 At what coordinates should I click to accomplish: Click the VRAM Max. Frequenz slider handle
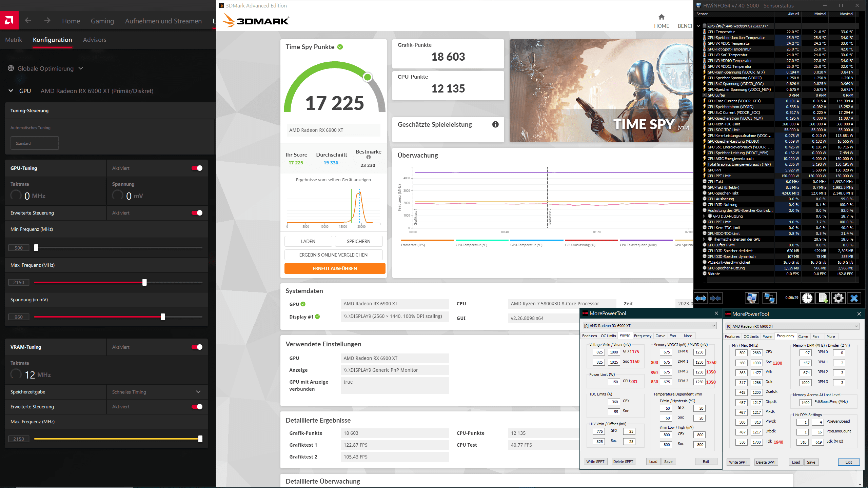point(200,439)
